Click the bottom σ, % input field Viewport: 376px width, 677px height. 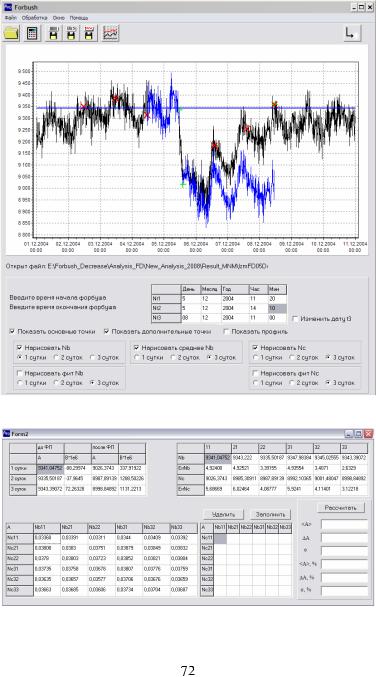(344, 591)
